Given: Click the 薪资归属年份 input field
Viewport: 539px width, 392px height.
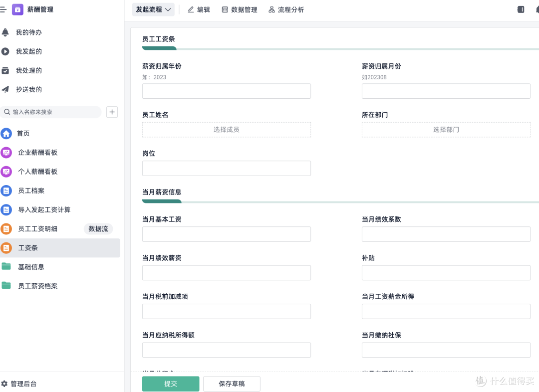Looking at the screenshot, I should (227, 91).
